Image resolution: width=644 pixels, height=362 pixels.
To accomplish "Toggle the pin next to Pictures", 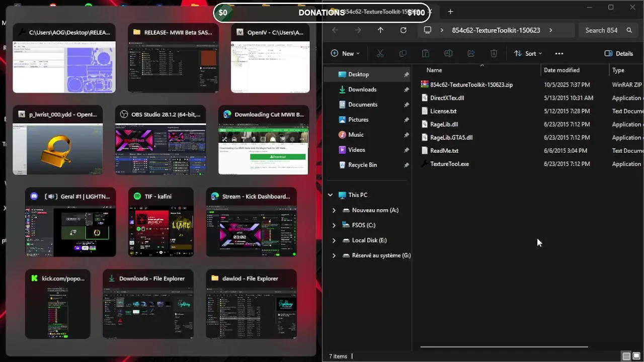I will pos(406,120).
